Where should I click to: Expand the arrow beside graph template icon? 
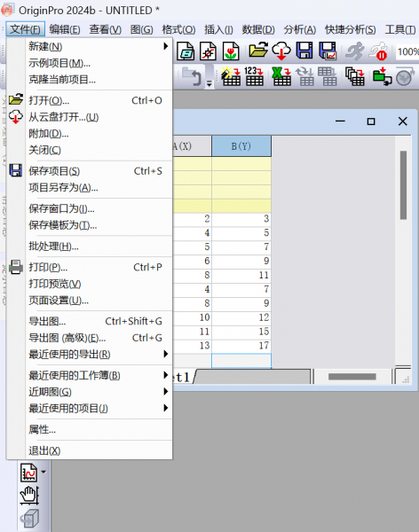pyautogui.click(x=43, y=472)
